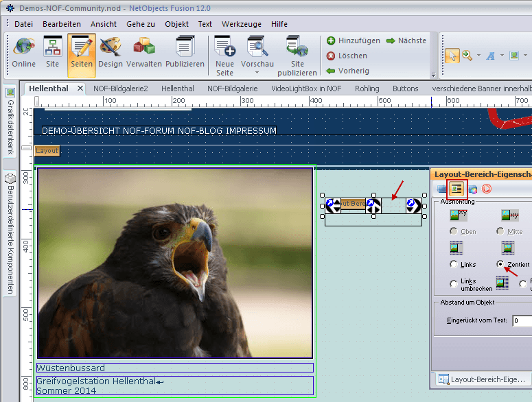This screenshot has height=402, width=532.
Task: Create a new page with Neue Seite
Action: 224,55
